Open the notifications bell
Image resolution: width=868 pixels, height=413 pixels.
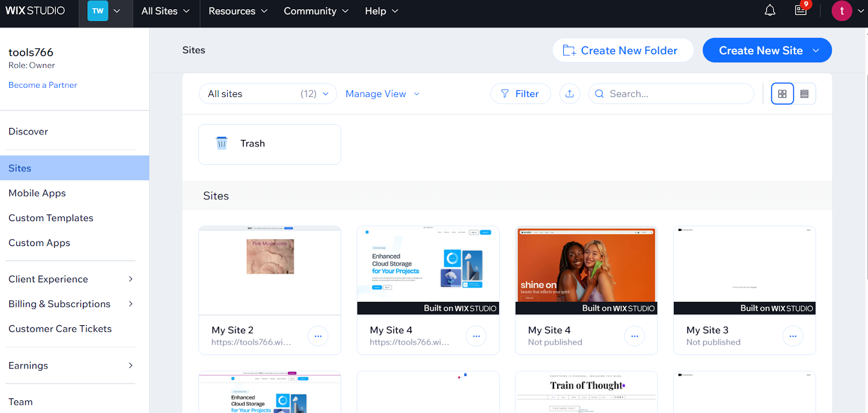(x=770, y=11)
